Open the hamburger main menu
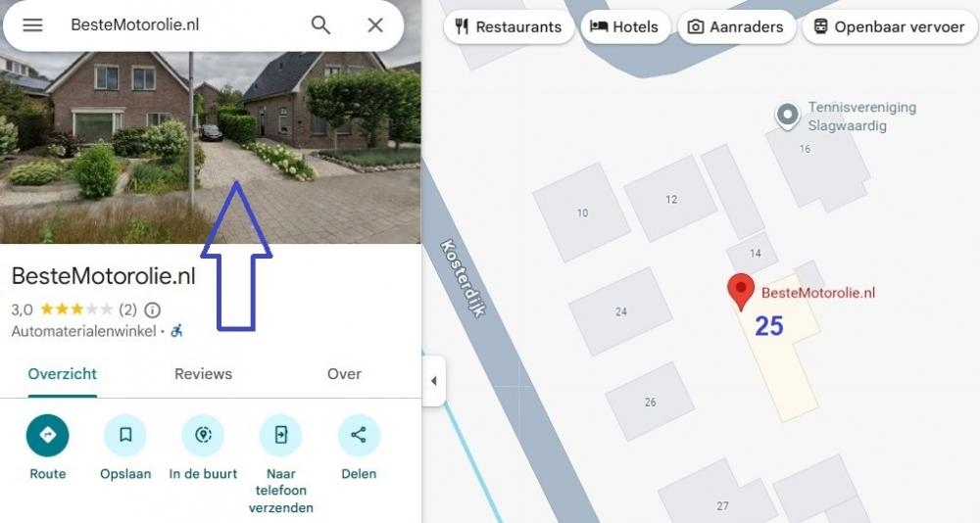The image size is (980, 523). (32, 25)
